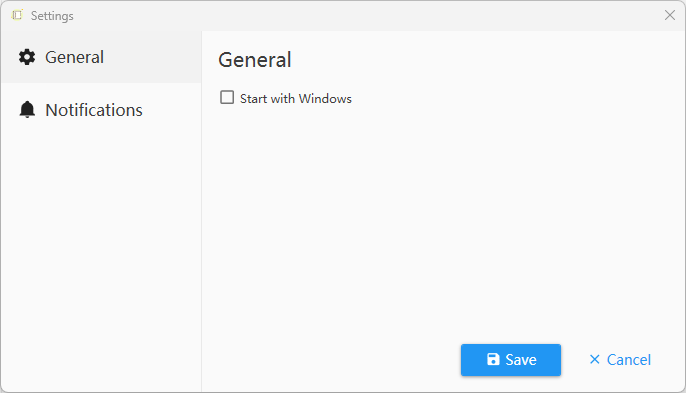Cancel the settings changes

coord(620,360)
